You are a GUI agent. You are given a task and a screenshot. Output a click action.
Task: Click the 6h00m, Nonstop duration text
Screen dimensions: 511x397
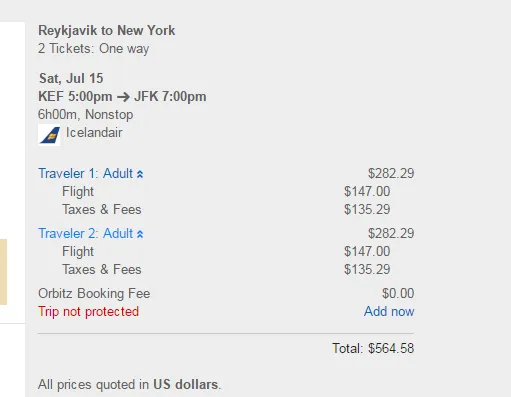86,115
